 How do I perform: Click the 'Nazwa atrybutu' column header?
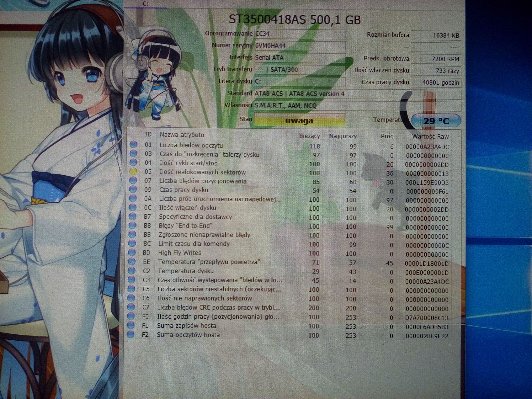click(182, 135)
